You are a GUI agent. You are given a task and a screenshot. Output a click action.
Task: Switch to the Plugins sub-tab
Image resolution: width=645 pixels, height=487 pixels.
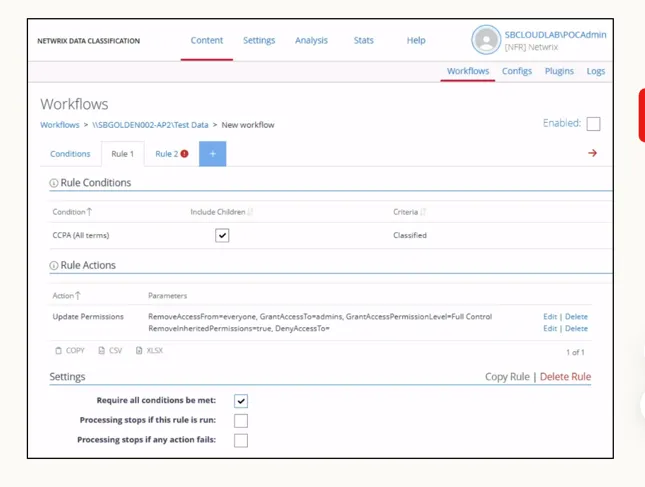click(559, 71)
